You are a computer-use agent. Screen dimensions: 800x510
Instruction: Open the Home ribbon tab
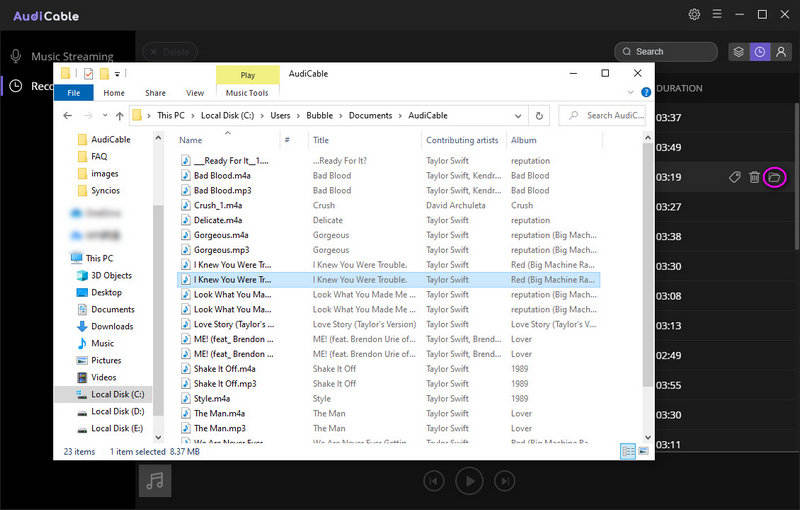coord(114,93)
